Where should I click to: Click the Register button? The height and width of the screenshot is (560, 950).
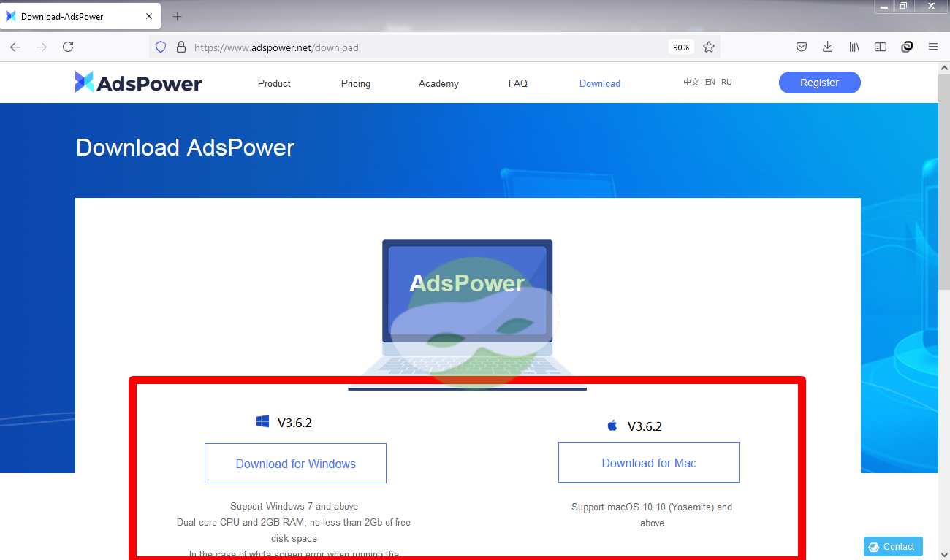[x=819, y=83]
